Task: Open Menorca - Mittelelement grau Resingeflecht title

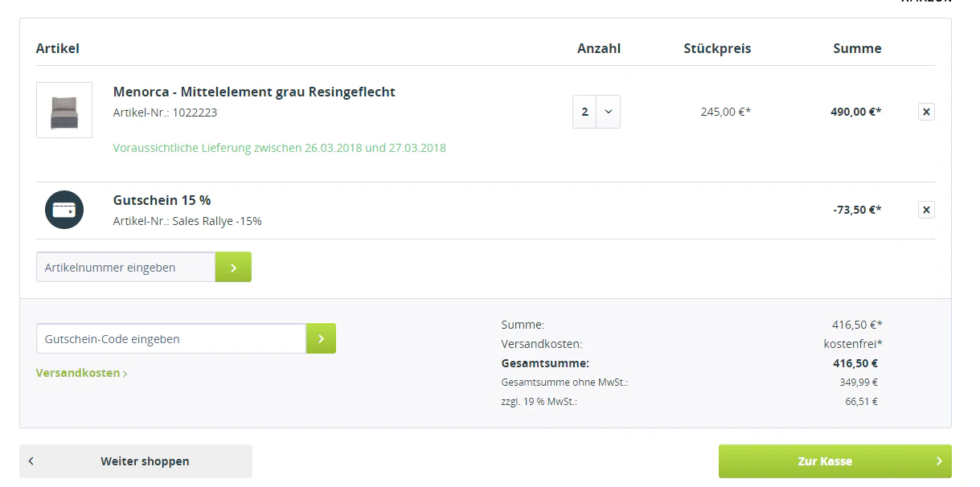Action: pos(254,92)
